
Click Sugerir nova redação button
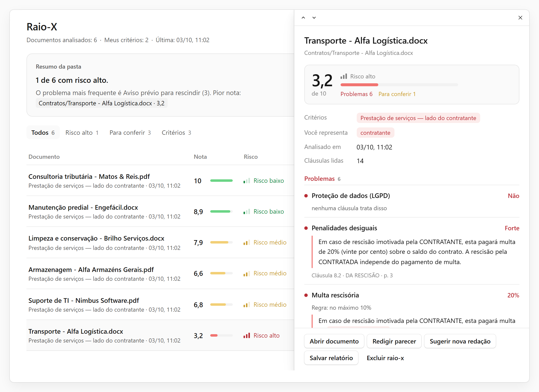click(460, 341)
